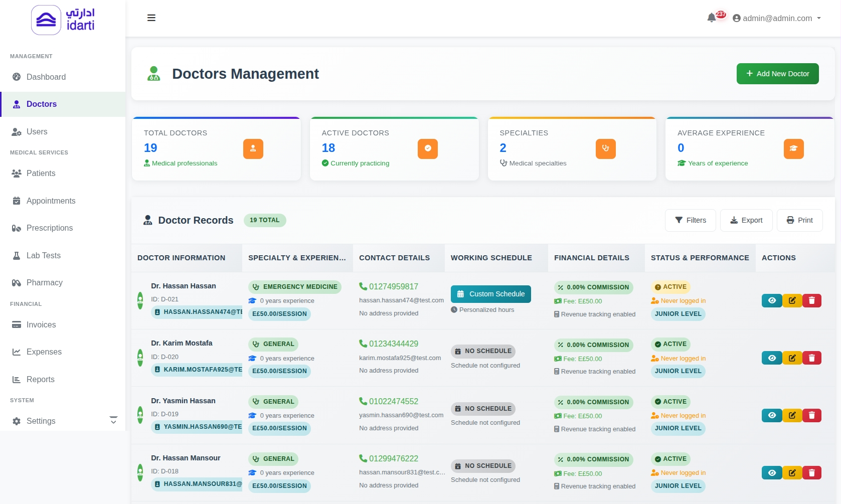View Dr. Hassan Mansour eye button
The image size is (841, 504).
[772, 473]
